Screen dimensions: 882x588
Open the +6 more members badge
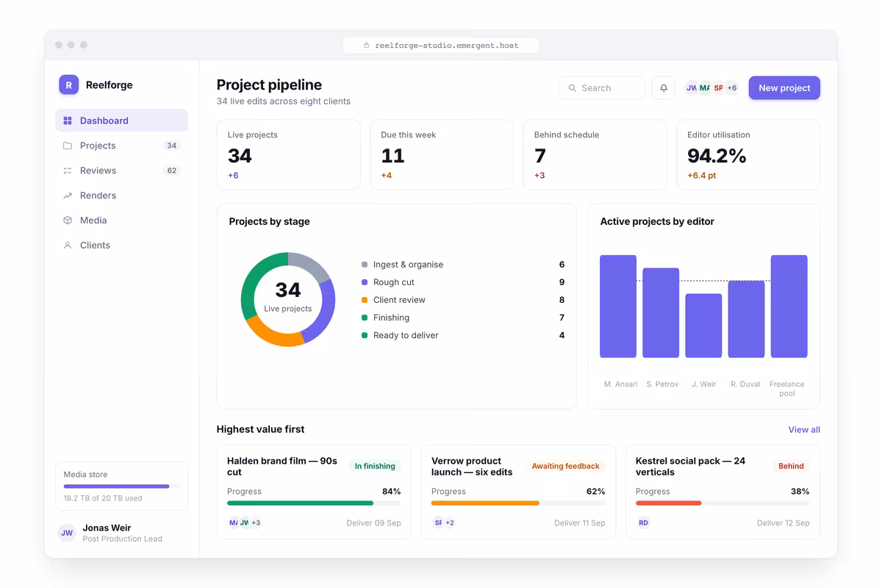[732, 88]
